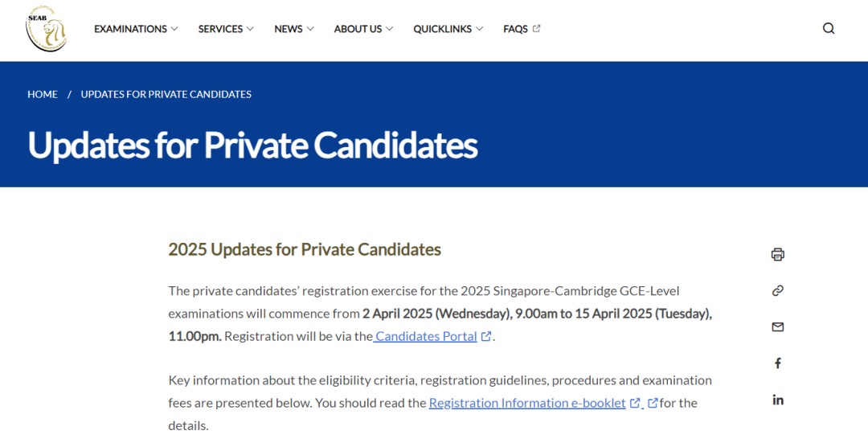Expand the Services menu chevron
The image size is (868, 443).
(250, 29)
